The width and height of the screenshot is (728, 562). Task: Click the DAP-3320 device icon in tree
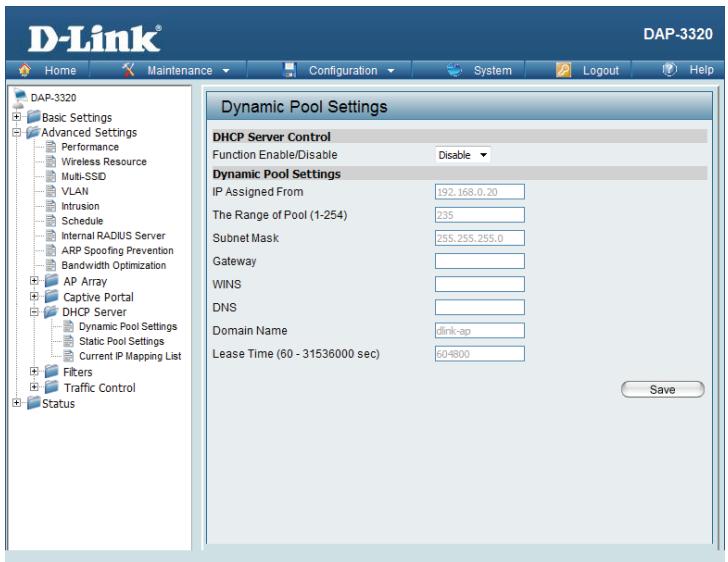(20, 98)
